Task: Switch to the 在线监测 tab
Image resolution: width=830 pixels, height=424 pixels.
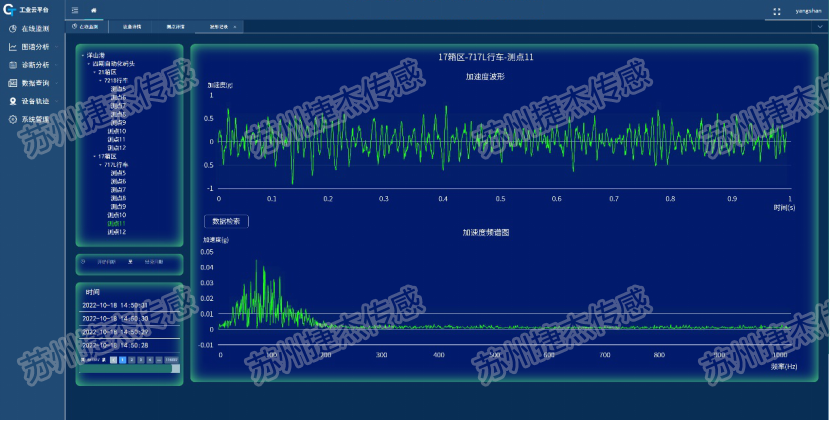Action: coord(87,26)
